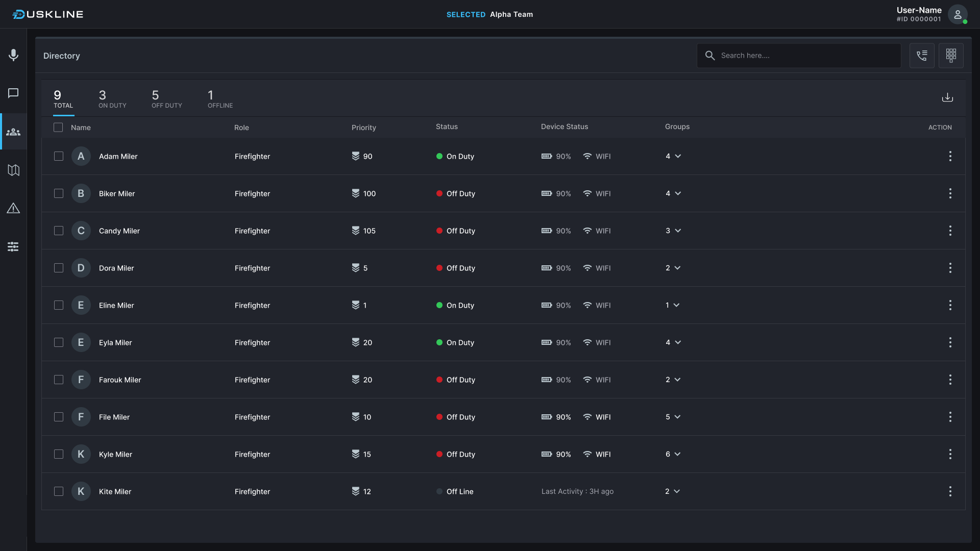Switch to the 5 Off Duty tab
This screenshot has height=551, width=980.
coord(167,99)
